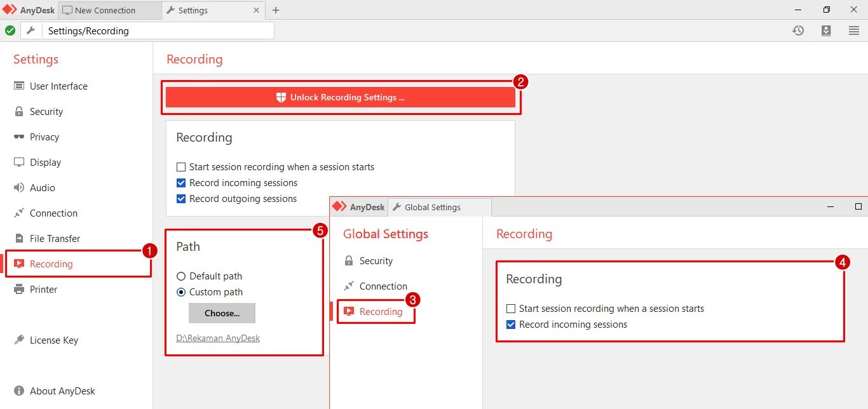Image resolution: width=868 pixels, height=409 pixels.
Task: Click the download/install icon in toolbar
Action: click(826, 30)
